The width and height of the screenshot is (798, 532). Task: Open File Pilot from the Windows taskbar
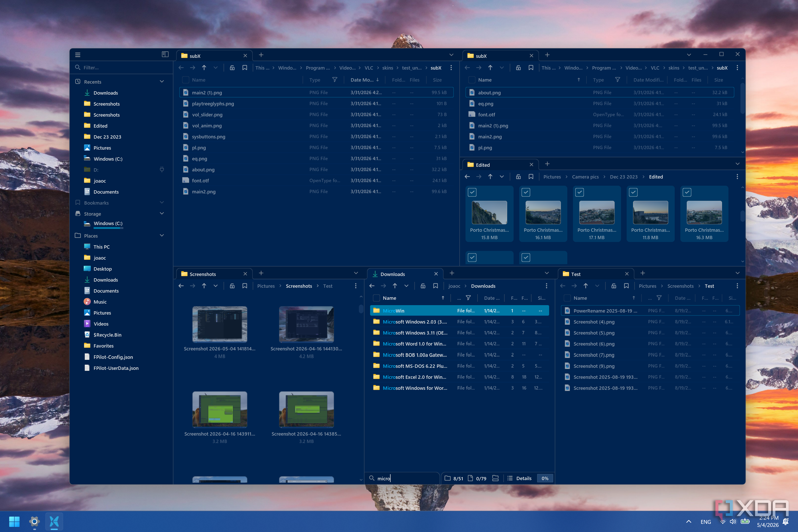point(54,522)
